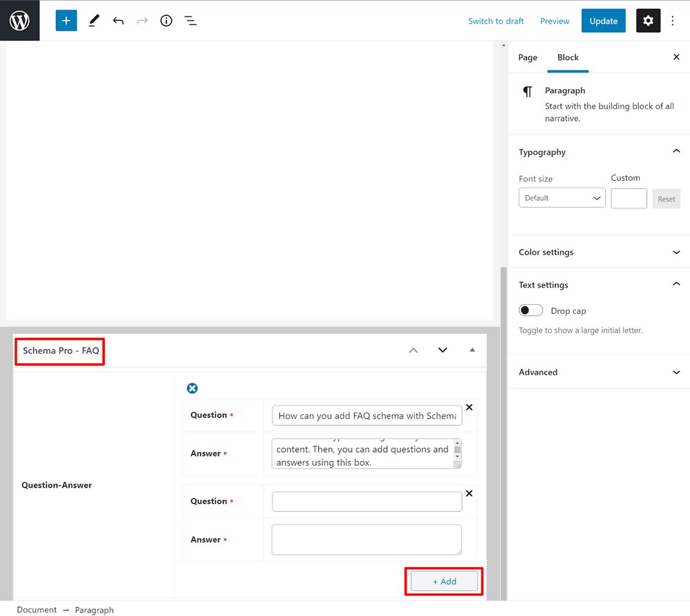Move Schema Pro FAQ box up
Screen dimensions: 690x616
[413, 350]
